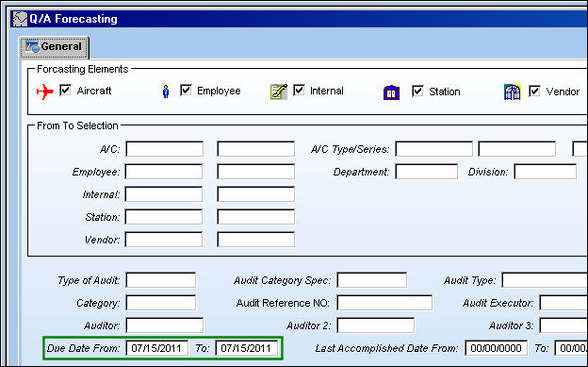Image resolution: width=588 pixels, height=367 pixels.
Task: Click the second A/C Type/Series field
Action: pyautogui.click(x=516, y=149)
